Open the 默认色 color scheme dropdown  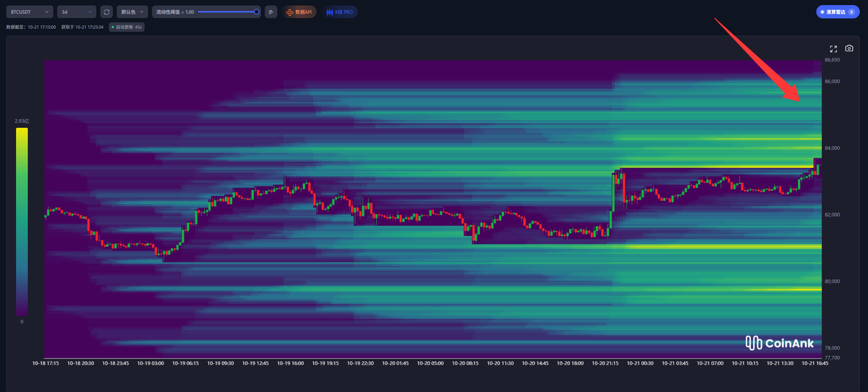(132, 12)
